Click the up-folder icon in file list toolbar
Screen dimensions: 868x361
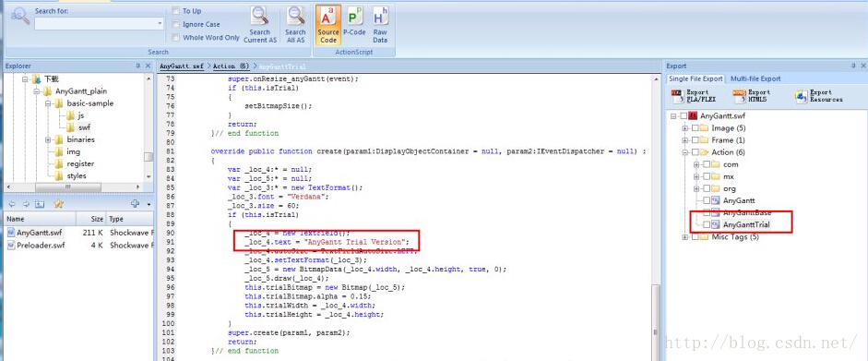coord(40,204)
